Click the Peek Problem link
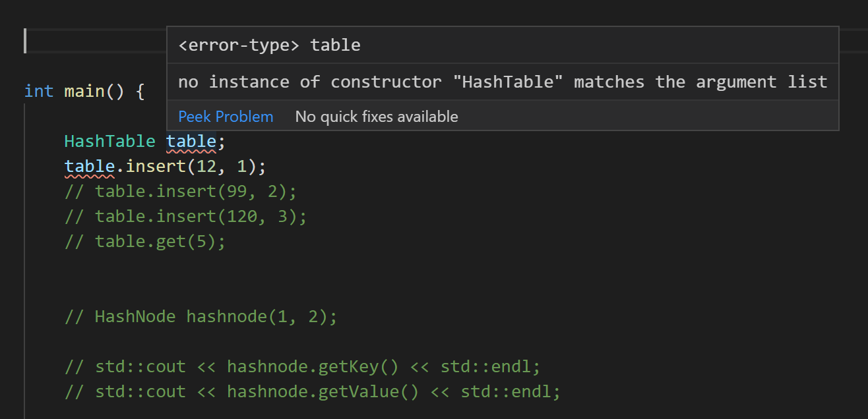The width and height of the screenshot is (868, 419). coord(226,116)
